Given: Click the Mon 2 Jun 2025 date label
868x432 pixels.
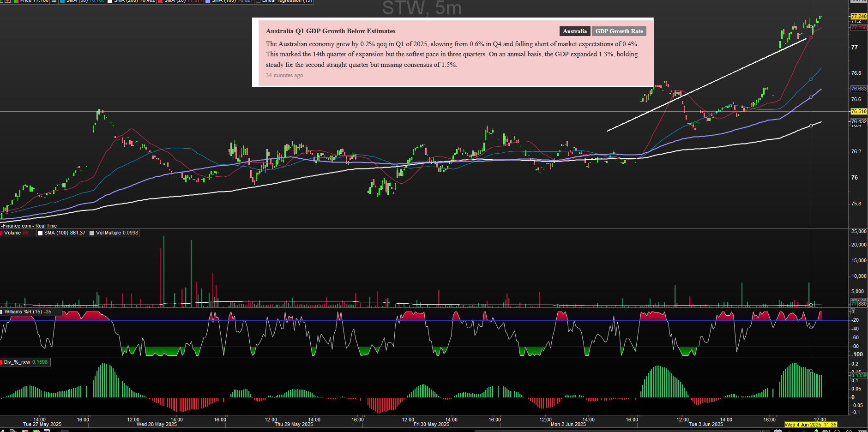Looking at the screenshot, I should 568,425.
